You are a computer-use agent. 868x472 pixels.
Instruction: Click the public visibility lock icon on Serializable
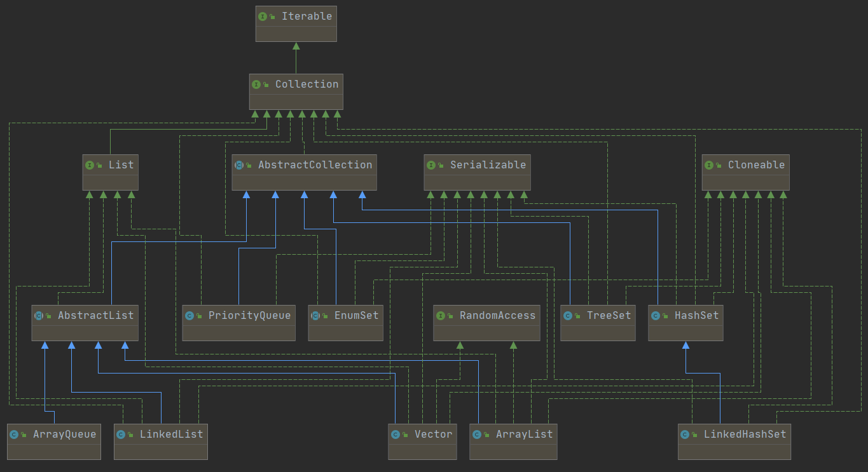[441, 166]
